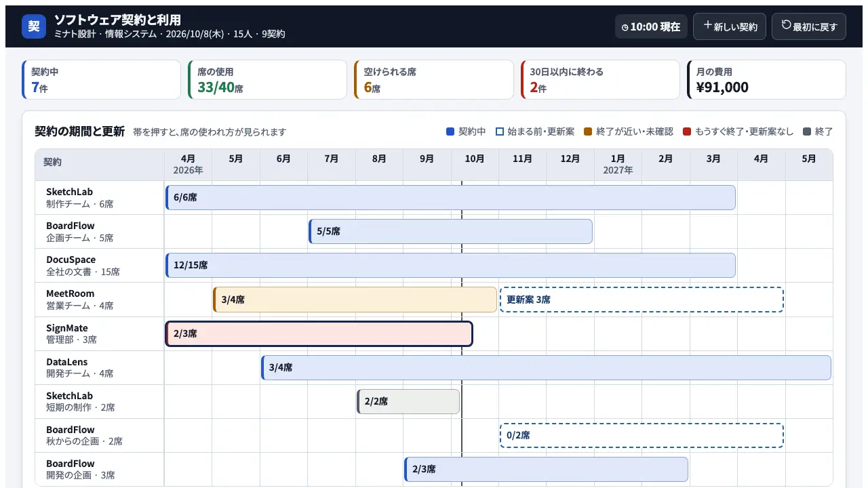Screen dimensions: 868x488
Task: Click the reset arrow icon in 最初に戻す
Action: 786,25
